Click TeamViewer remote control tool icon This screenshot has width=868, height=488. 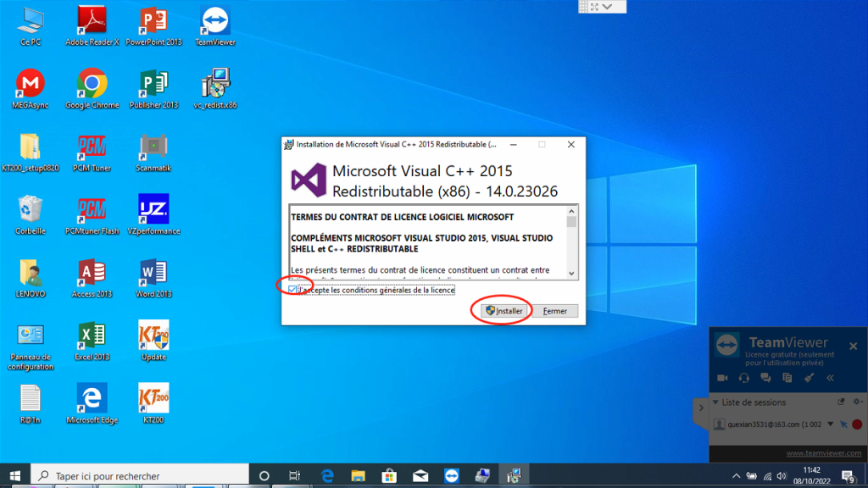tap(809, 378)
